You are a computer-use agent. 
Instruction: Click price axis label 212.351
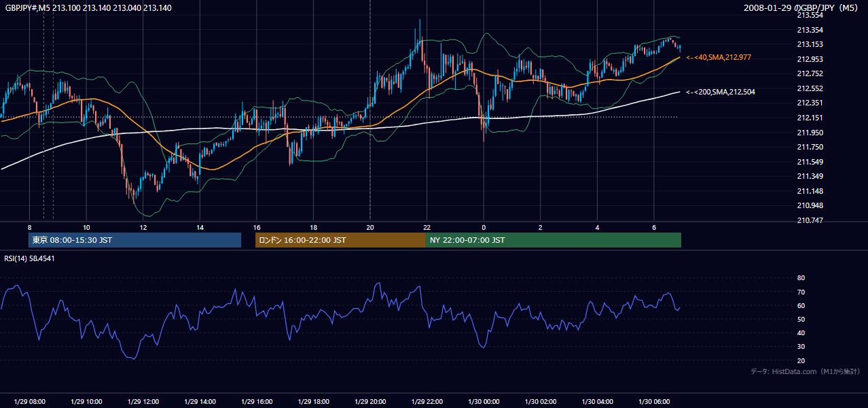(x=810, y=103)
